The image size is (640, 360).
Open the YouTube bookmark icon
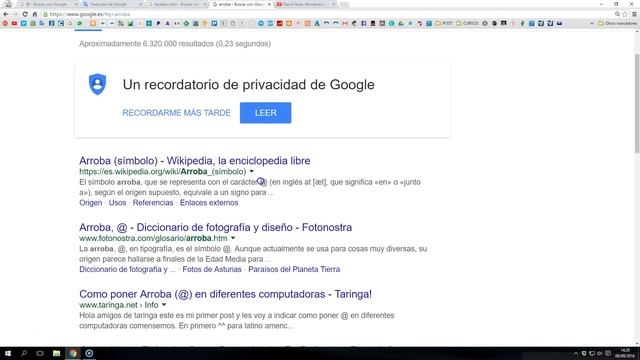(14, 23)
